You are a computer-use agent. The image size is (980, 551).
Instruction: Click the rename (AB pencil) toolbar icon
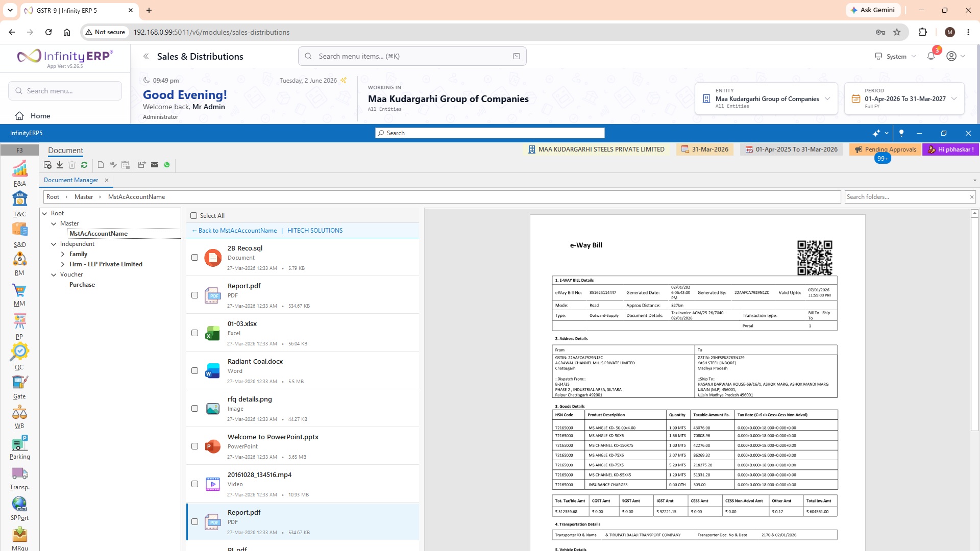pyautogui.click(x=113, y=165)
